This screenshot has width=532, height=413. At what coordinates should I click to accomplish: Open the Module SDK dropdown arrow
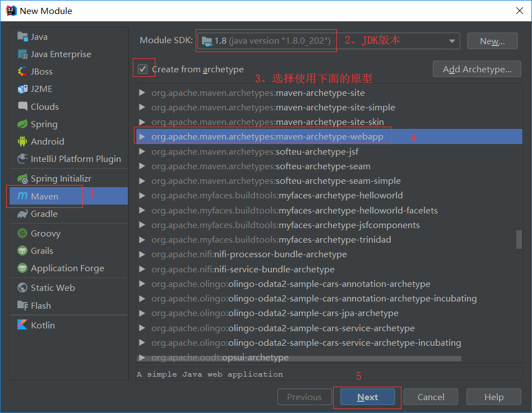click(452, 41)
